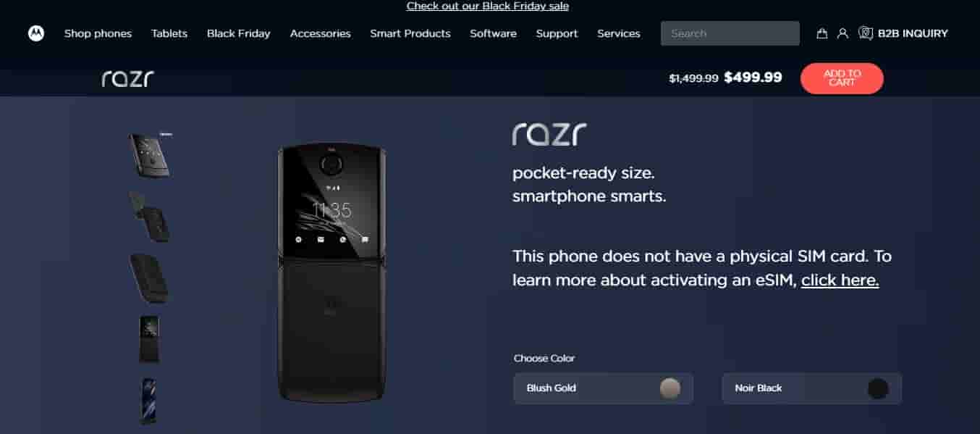Select the first razr thumbnail image

point(150,154)
